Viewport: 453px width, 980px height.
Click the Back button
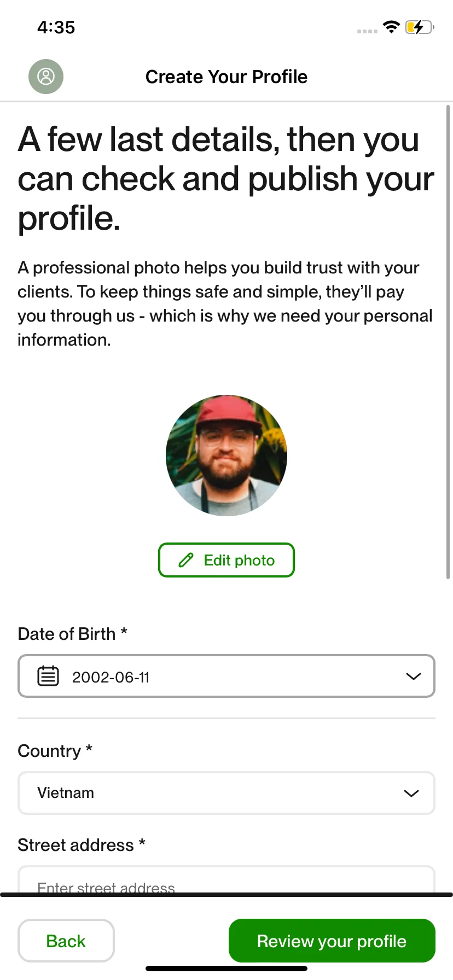point(66,941)
